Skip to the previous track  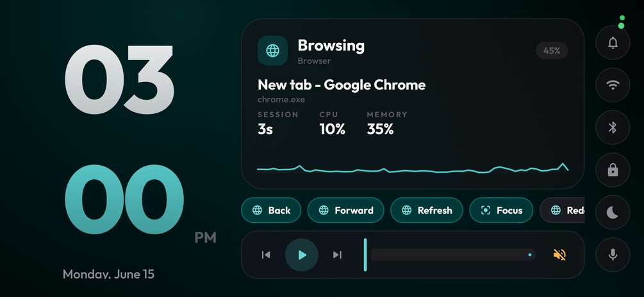click(266, 255)
